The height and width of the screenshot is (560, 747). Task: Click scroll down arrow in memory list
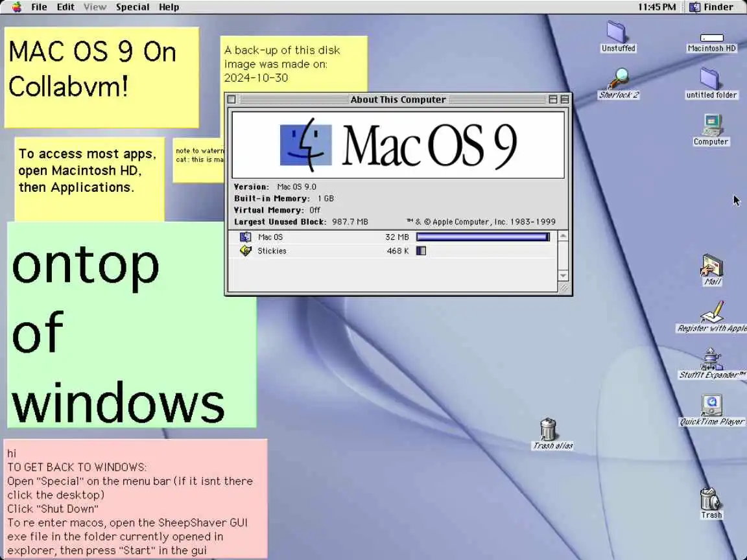coord(563,275)
